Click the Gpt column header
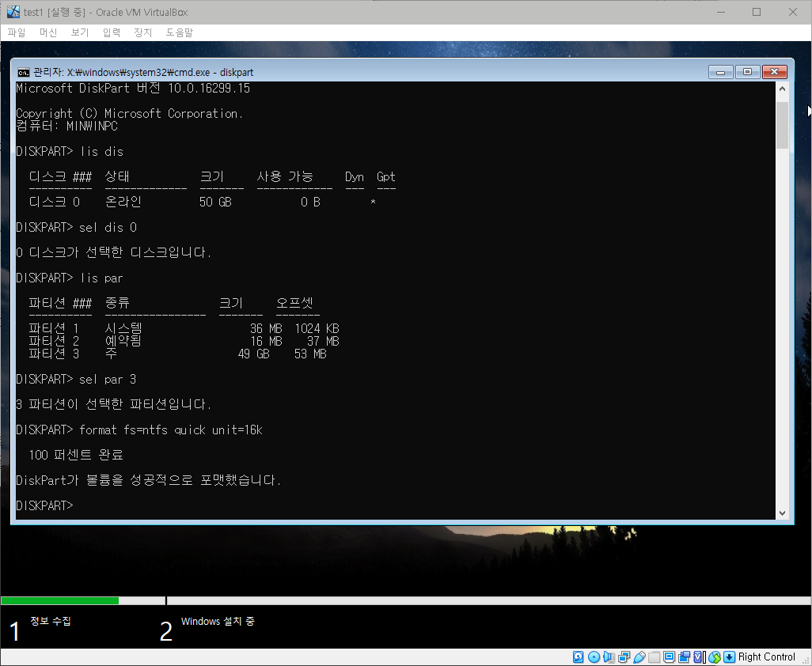Screen dimensions: 812x666 point(385,177)
